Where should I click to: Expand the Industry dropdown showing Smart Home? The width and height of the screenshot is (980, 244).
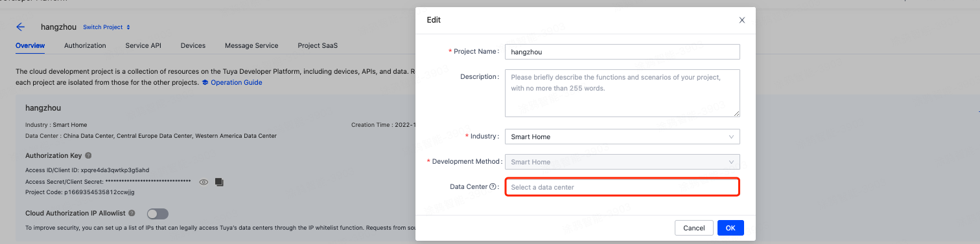point(622,137)
